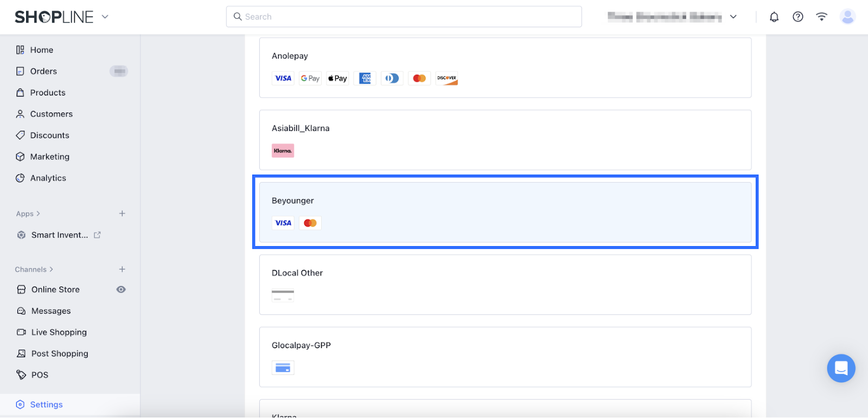
Task: Preview online store with eye icon
Action: pyautogui.click(x=121, y=290)
